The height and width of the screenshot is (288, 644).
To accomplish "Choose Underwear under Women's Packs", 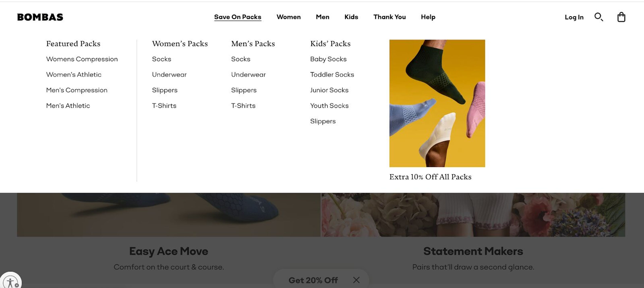I will (x=169, y=74).
